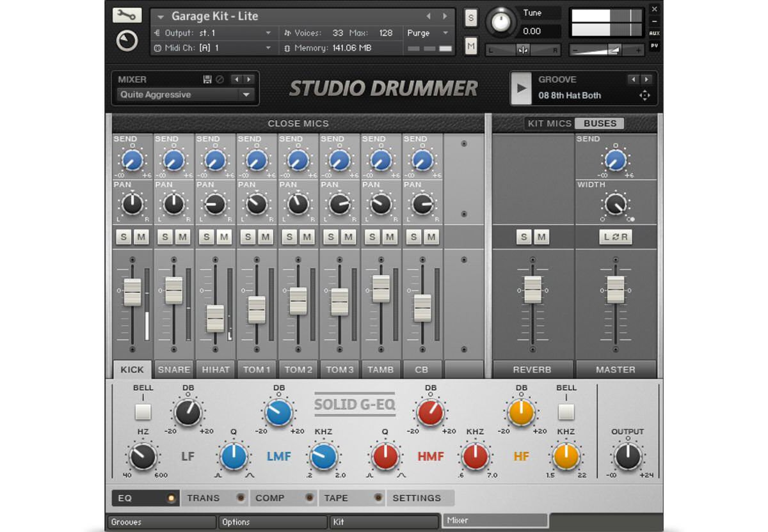Expand the Garage Kit - Lite instrument menu
Image resolution: width=768 pixels, height=532 pixels.
[x=160, y=17]
